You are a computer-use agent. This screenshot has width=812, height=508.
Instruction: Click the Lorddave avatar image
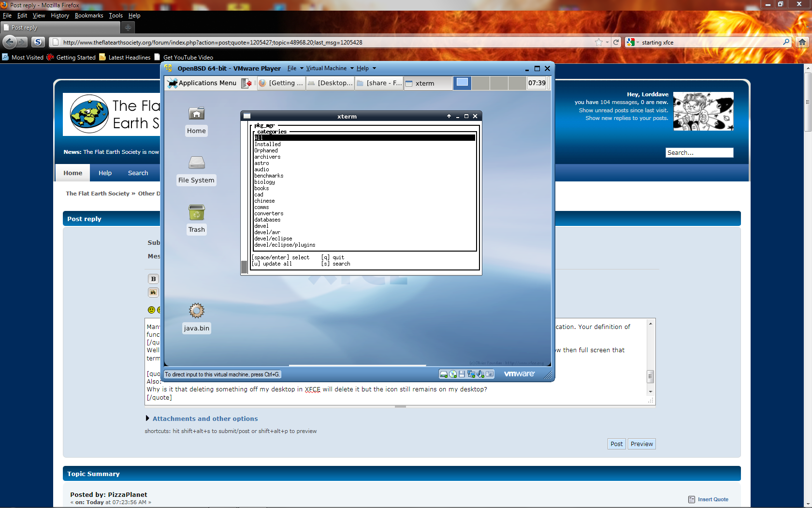(703, 111)
